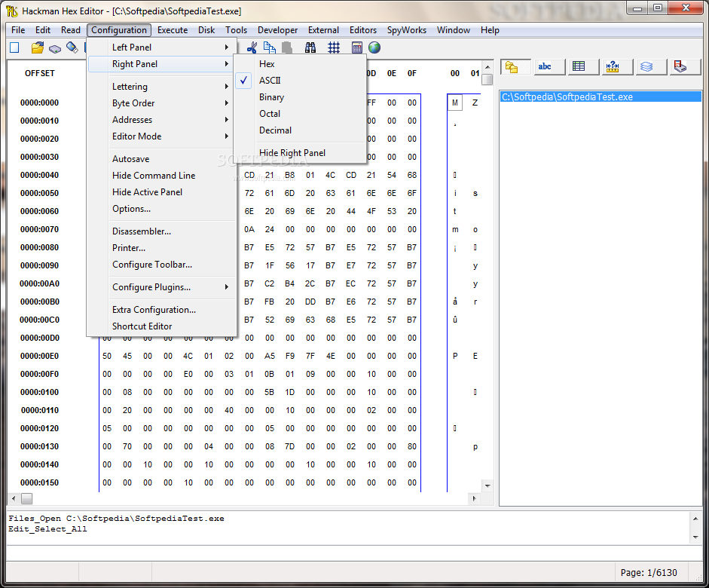Screen dimensions: 709x588
Task: Click the grid toolbar icon
Action: [334, 47]
